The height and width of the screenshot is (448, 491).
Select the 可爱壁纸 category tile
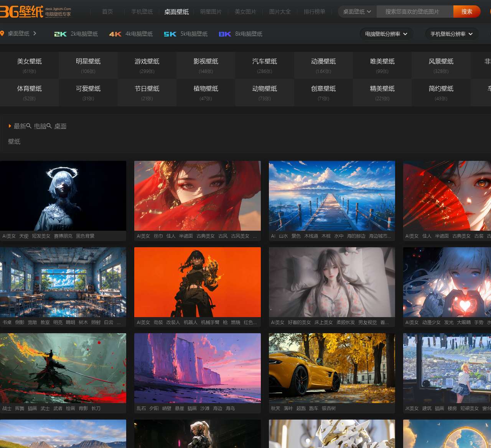point(88,93)
